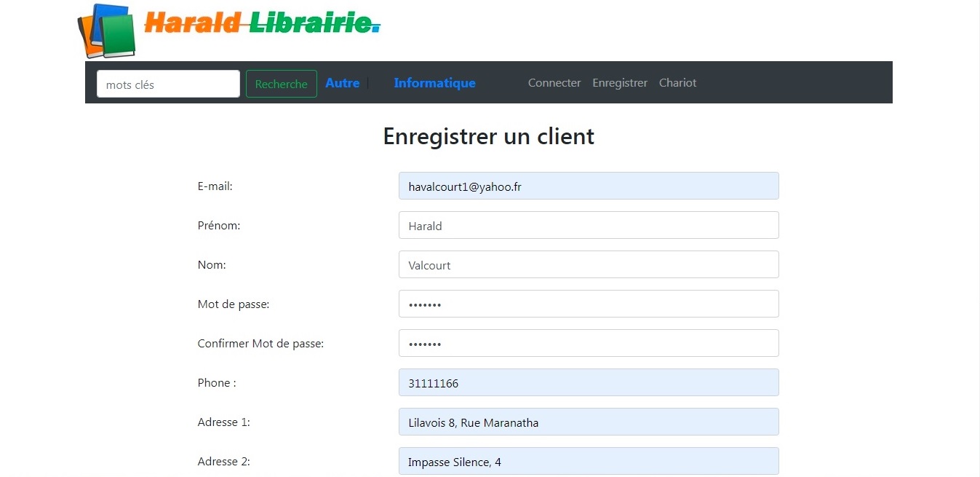The height and width of the screenshot is (477, 980).
Task: Focus the "mots clés" search box
Action: coord(168,84)
